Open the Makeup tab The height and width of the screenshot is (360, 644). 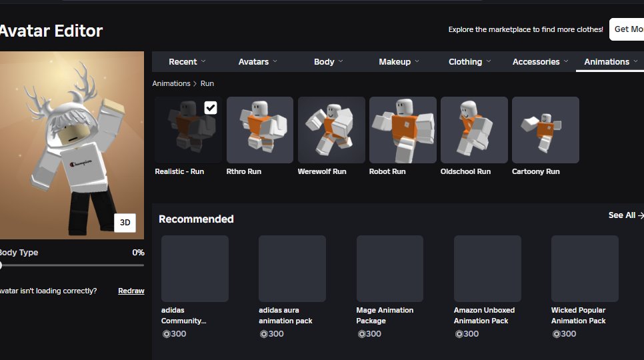coord(399,61)
